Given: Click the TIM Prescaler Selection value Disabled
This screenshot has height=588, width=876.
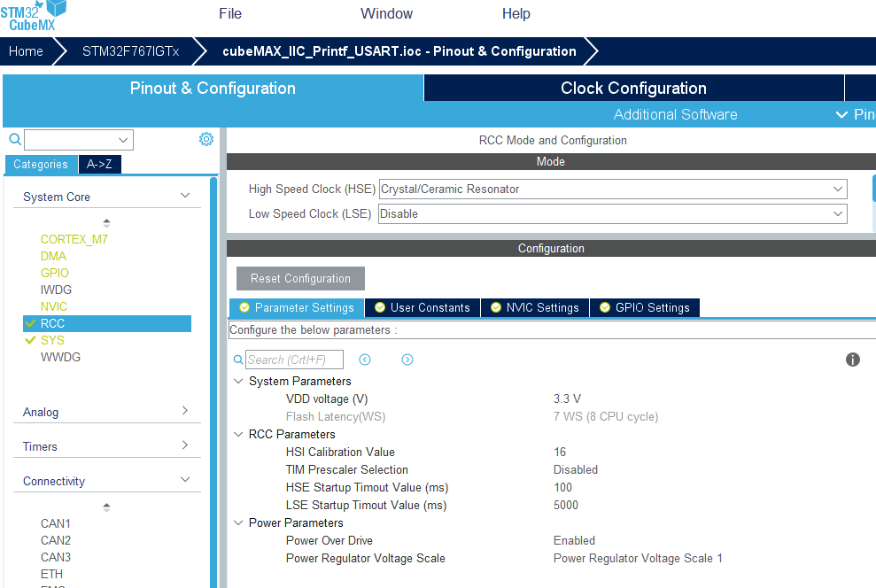Looking at the screenshot, I should click(576, 469).
